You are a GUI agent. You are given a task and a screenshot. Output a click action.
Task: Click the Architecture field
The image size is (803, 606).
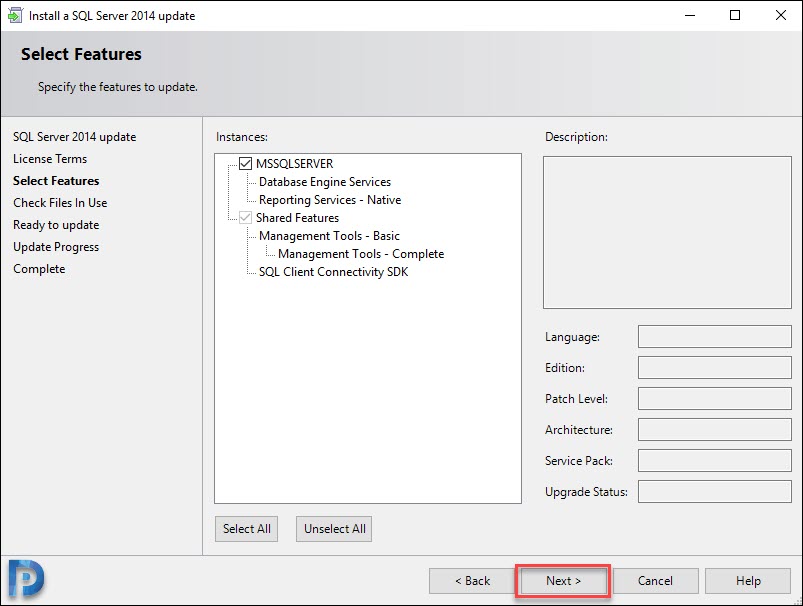(x=714, y=429)
